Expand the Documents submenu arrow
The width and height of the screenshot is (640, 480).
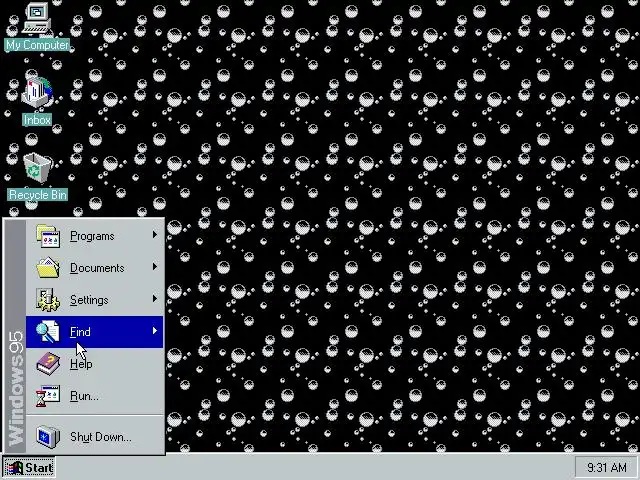(x=155, y=267)
